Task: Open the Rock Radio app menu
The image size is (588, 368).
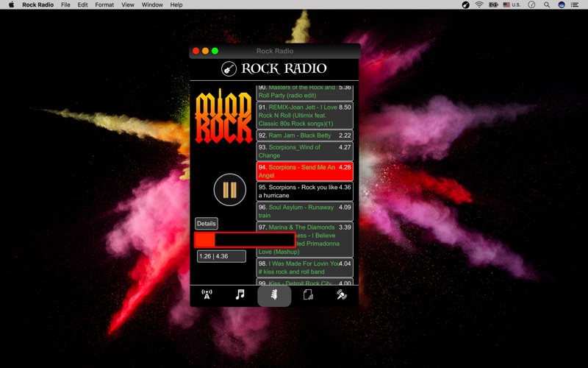Action: 38,5
